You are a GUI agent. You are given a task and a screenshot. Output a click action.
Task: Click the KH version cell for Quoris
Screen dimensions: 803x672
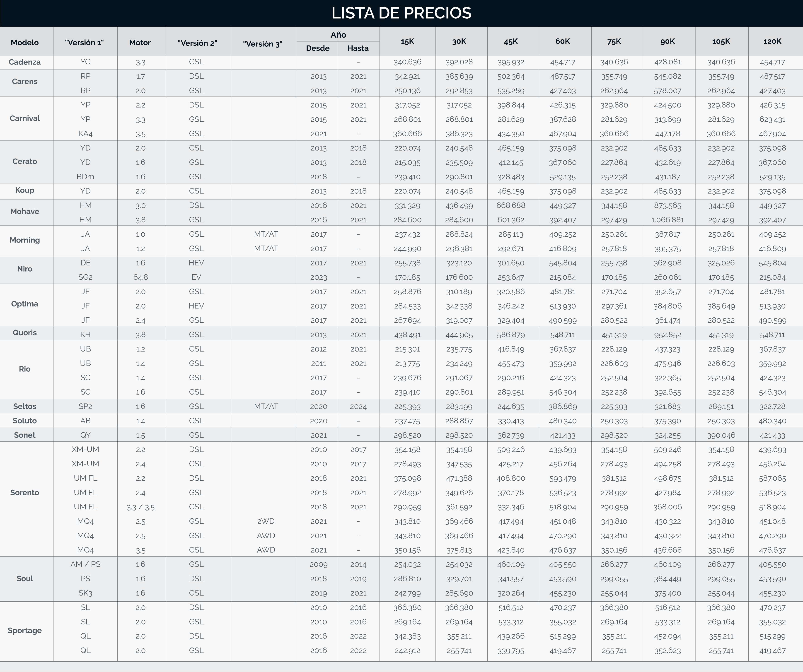click(85, 335)
